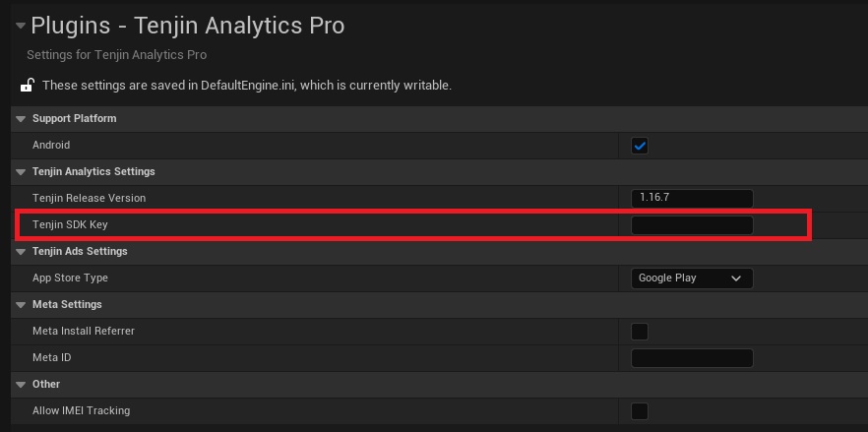The height and width of the screenshot is (432, 868).
Task: Uncheck the Android checkbox
Action: click(640, 146)
